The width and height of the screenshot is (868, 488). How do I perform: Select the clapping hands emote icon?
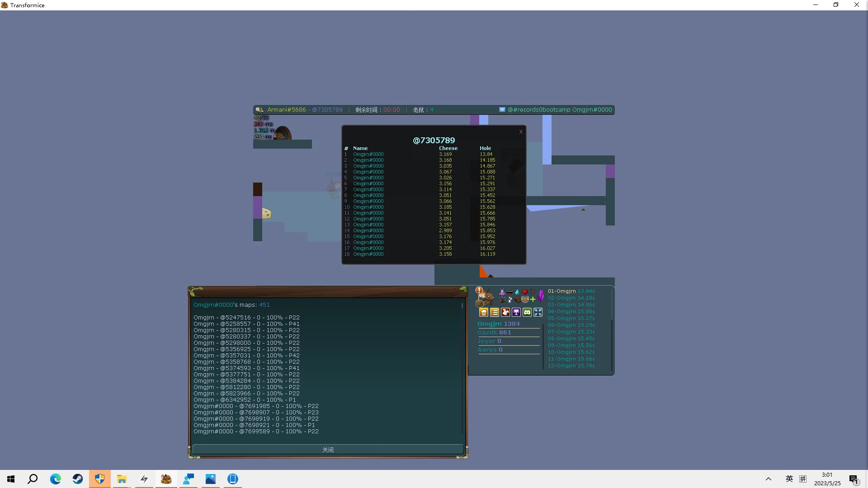pyautogui.click(x=502, y=299)
